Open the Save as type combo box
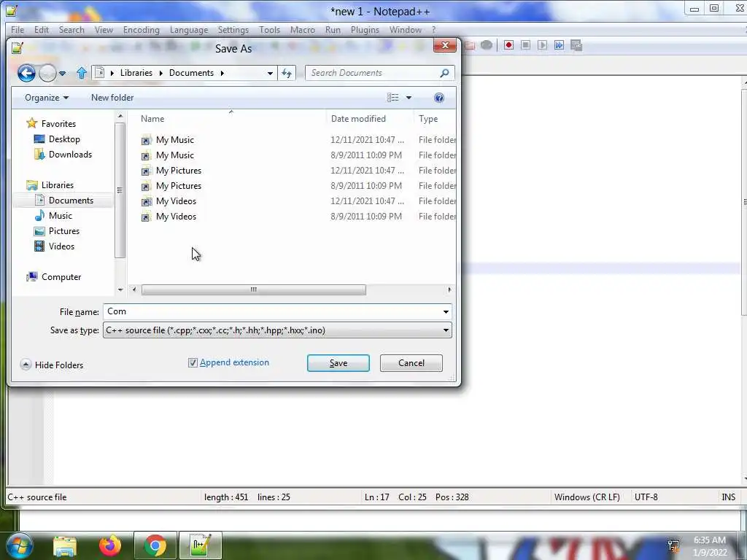 [277, 330]
